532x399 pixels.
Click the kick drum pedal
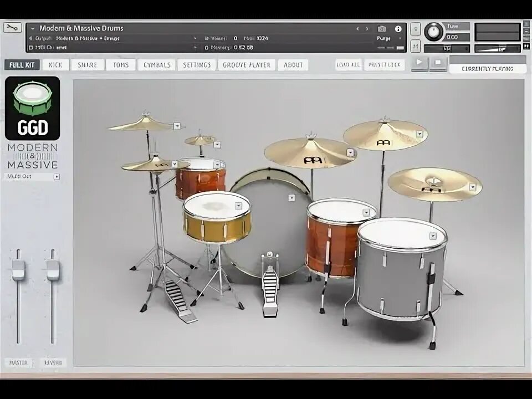pyautogui.click(x=270, y=285)
